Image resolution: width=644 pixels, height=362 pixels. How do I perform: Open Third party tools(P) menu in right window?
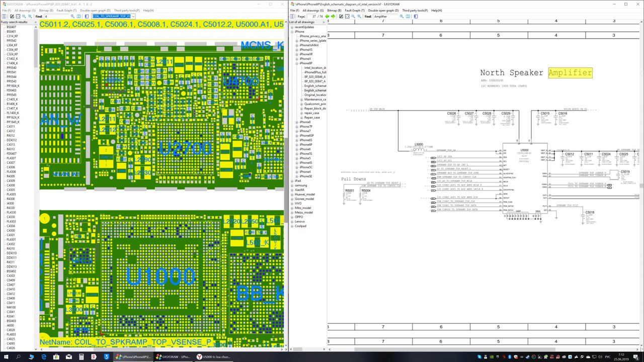(x=415, y=11)
